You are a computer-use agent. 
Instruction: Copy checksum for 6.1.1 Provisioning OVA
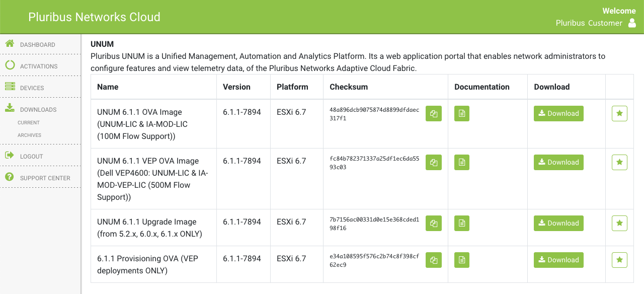pyautogui.click(x=434, y=260)
